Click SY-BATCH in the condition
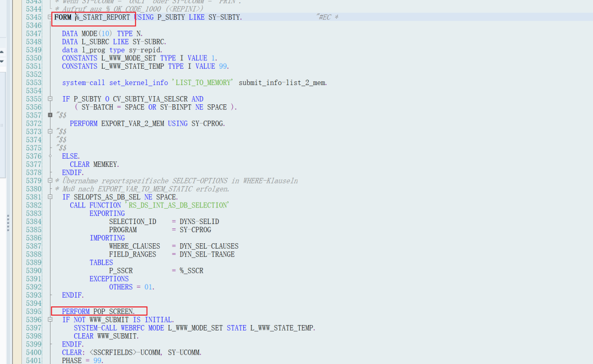This screenshot has height=364, width=593. coord(97,107)
